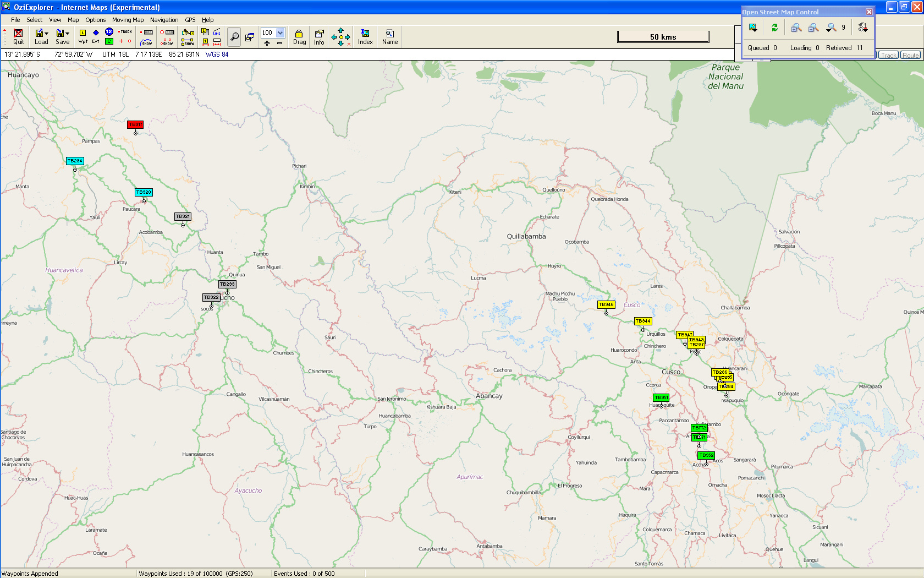Open the tools settings dropdown in OSM Control
Viewport: 924px width, 578px height.
pyautogui.click(x=862, y=28)
